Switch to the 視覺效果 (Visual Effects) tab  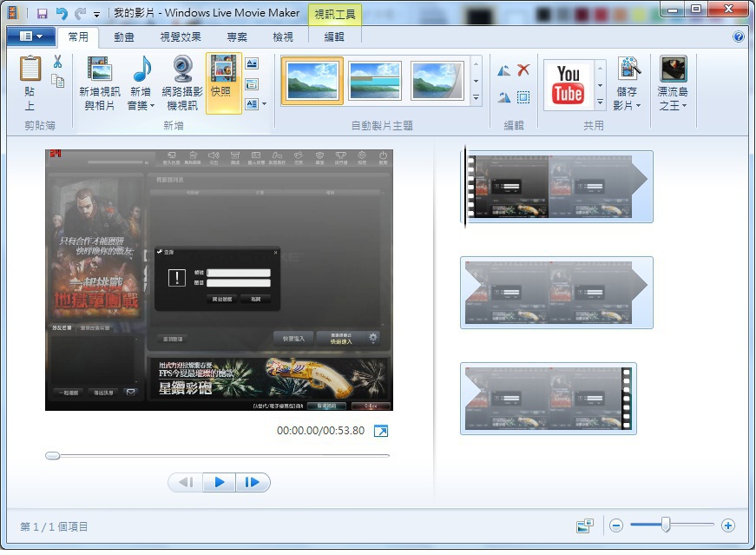tap(181, 37)
